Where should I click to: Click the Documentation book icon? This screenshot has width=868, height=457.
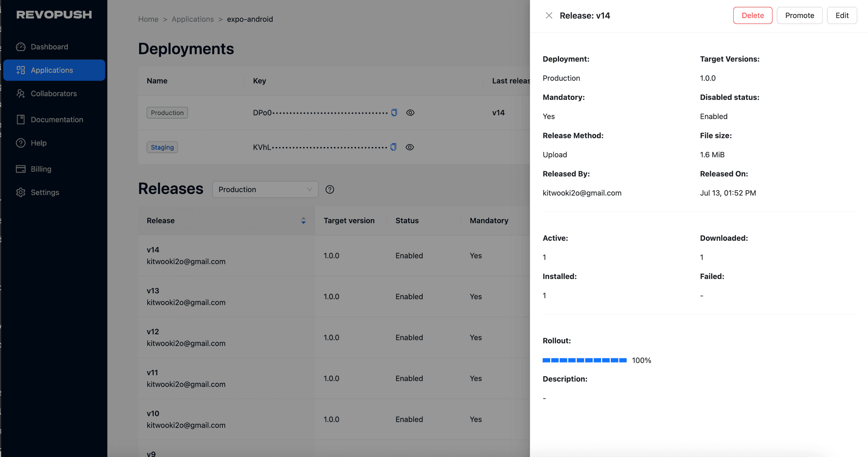pos(21,120)
